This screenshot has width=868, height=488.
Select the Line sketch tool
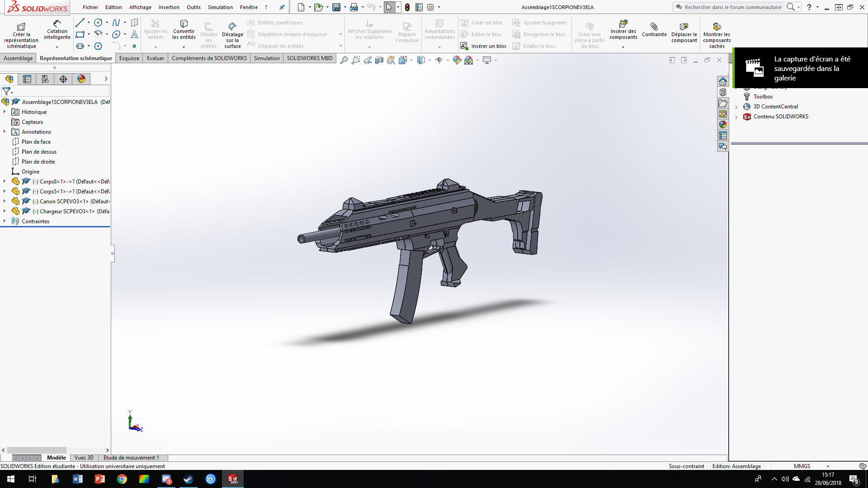click(x=80, y=23)
